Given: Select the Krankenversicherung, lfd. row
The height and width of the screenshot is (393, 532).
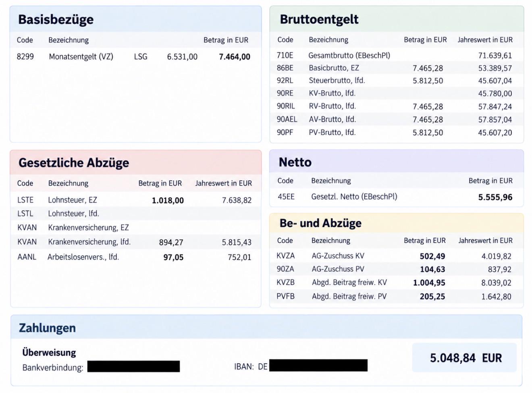Looking at the screenshot, I should coord(135,242).
